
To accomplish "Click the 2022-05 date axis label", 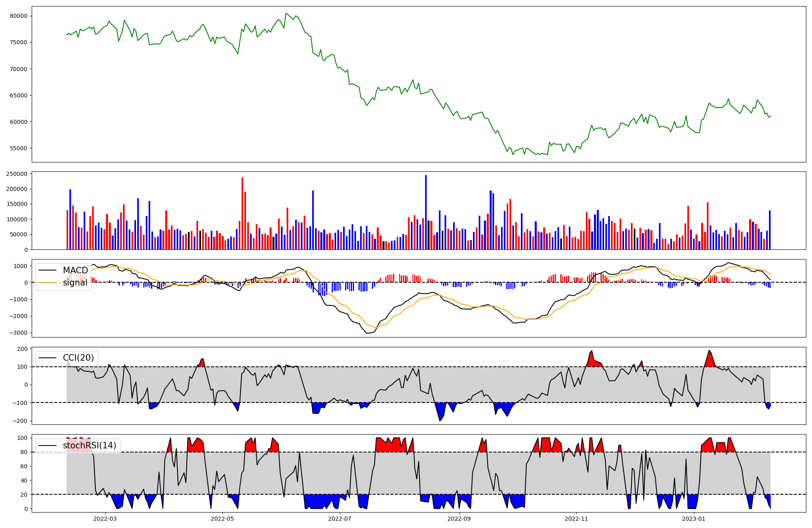I will click(222, 519).
